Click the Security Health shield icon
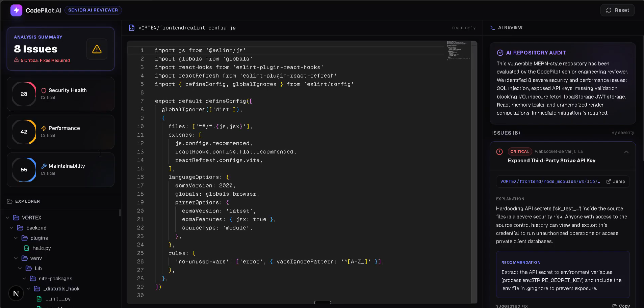The image size is (644, 308). 44,90
